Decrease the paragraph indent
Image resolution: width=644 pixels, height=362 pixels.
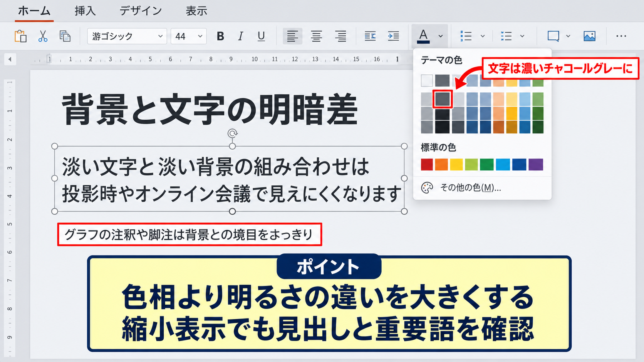pyautogui.click(x=370, y=36)
